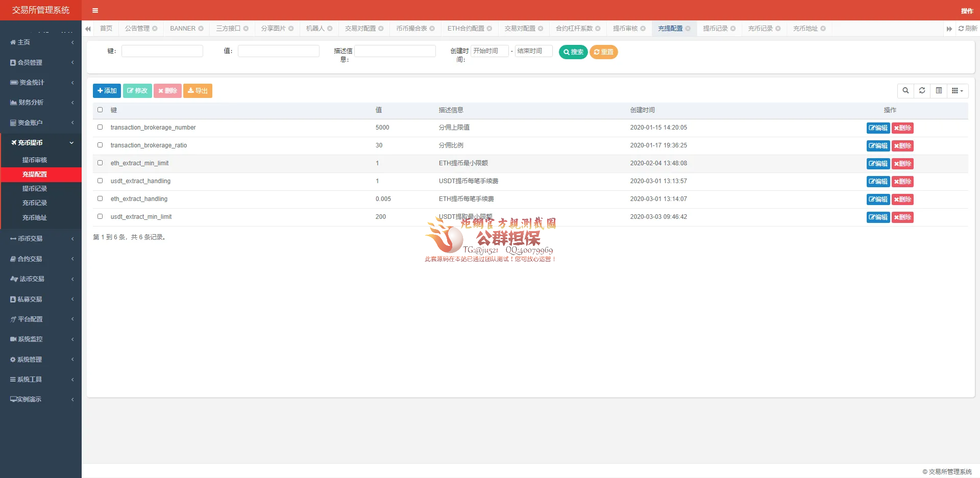This screenshot has height=478, width=980.
Task: Click the hamburger menu toggle icon
Action: tap(95, 10)
